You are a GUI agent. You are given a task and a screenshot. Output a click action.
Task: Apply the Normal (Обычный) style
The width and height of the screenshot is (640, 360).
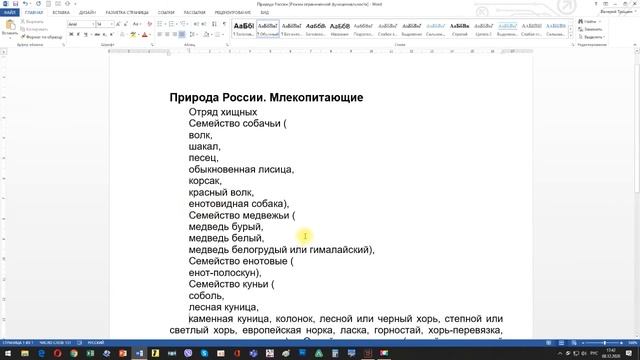click(x=268, y=29)
